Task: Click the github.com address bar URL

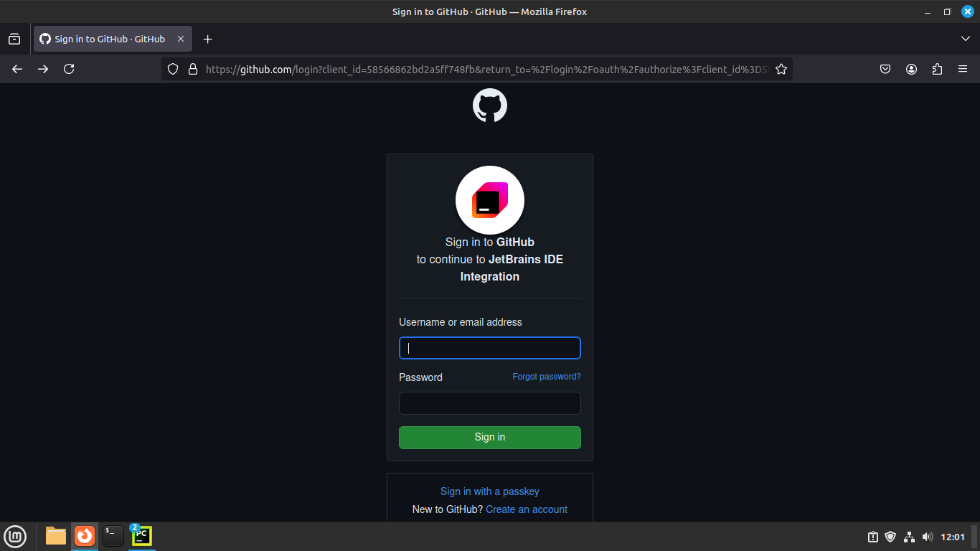Action: click(x=486, y=69)
